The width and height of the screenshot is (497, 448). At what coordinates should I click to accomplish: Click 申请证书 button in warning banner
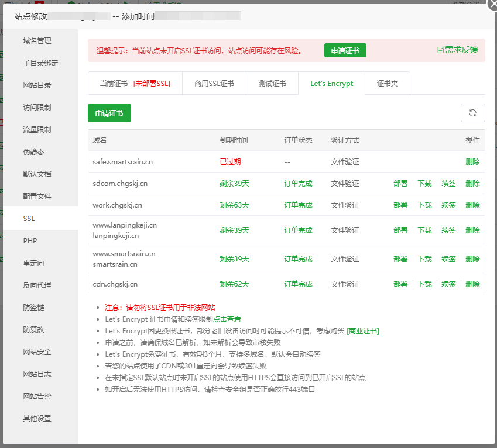345,50
